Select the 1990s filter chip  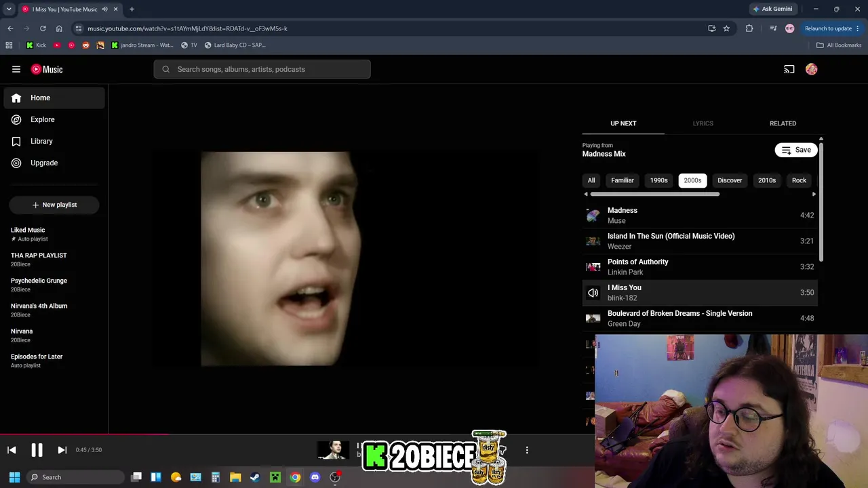pyautogui.click(x=659, y=180)
